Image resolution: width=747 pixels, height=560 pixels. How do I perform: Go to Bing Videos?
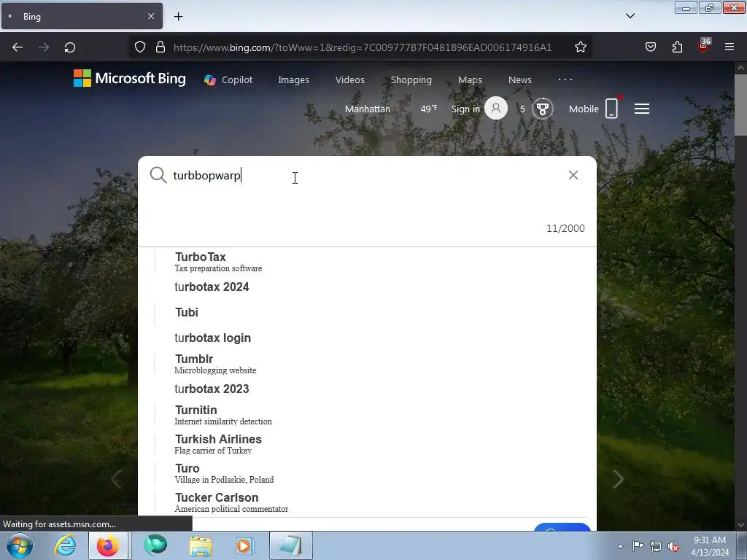click(349, 80)
